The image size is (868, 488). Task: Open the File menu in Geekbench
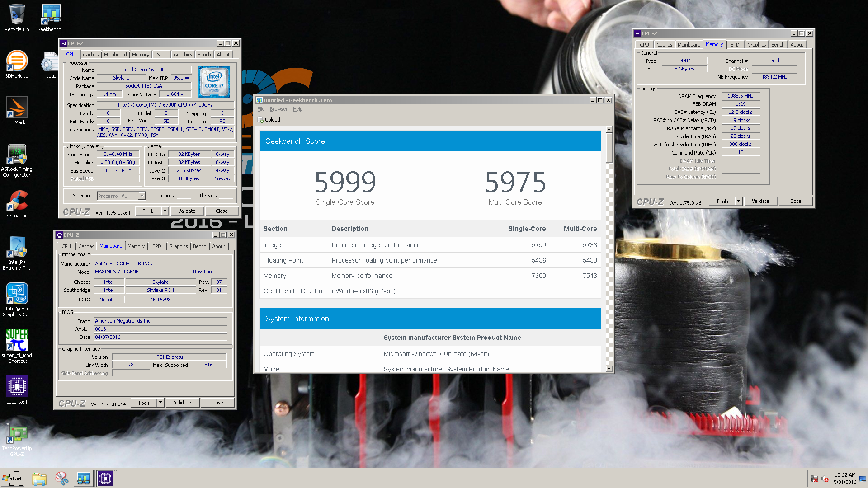coord(261,109)
